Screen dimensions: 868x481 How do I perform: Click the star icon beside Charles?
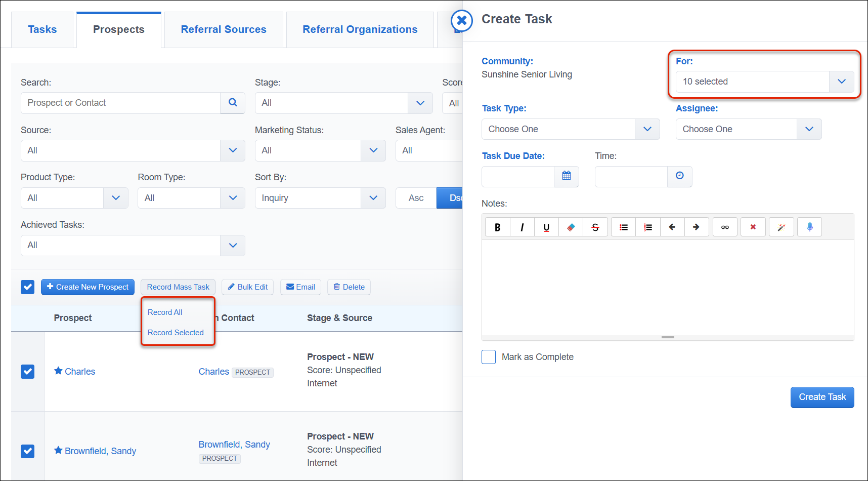tap(58, 371)
